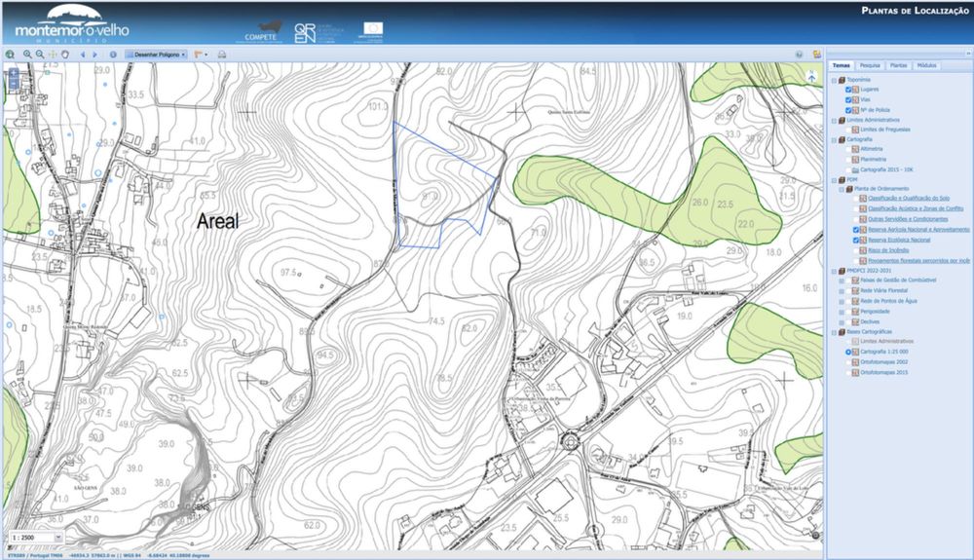The height and width of the screenshot is (560, 974).
Task: Collapse the Toponímia tree node
Action: [834, 81]
